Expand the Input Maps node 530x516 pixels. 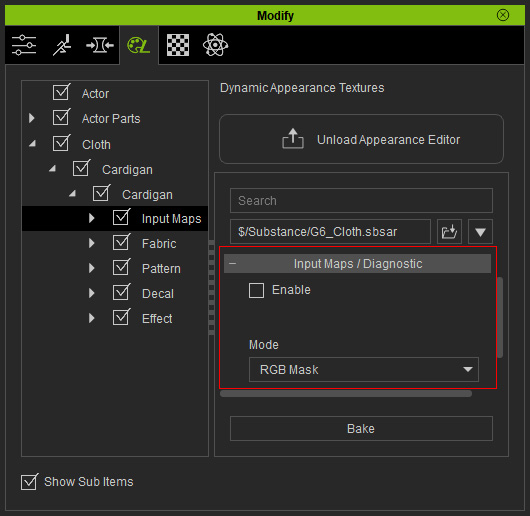(x=92, y=218)
